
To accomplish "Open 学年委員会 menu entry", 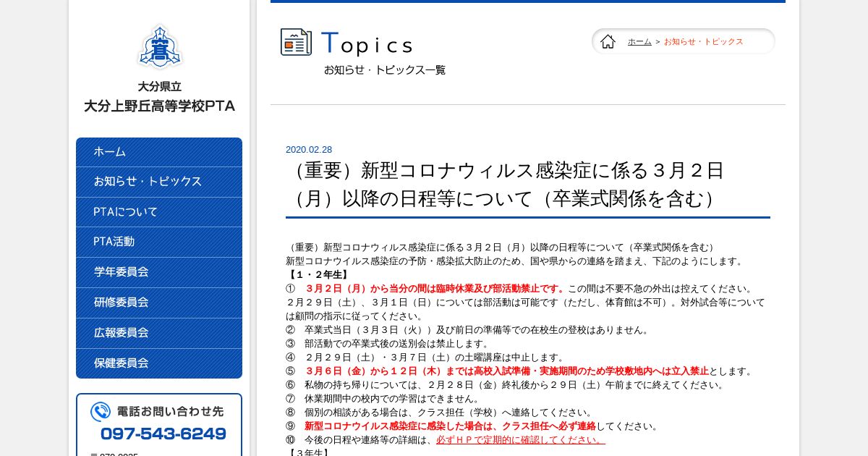I will click(159, 272).
